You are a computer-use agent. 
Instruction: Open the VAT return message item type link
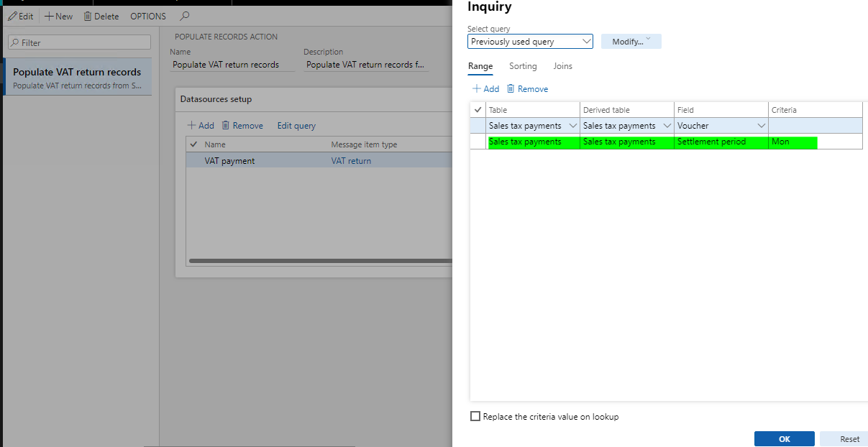click(351, 161)
